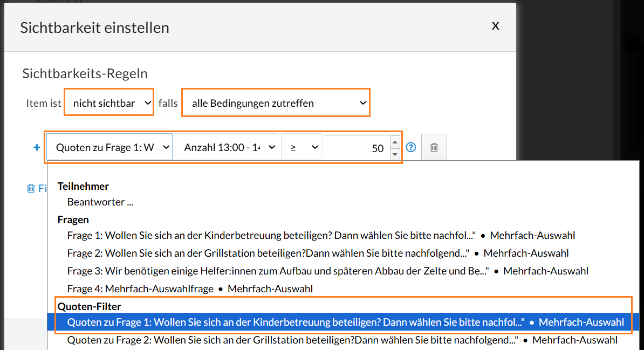644x350 pixels.
Task: Open the 'nicht sichtbar' visibility dropdown
Action: [109, 103]
